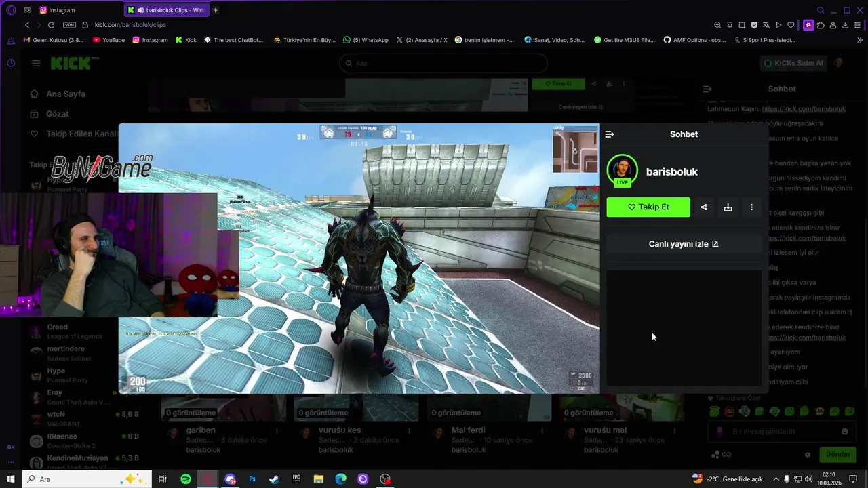Open the browser extensions puzzle icon

pos(821,25)
